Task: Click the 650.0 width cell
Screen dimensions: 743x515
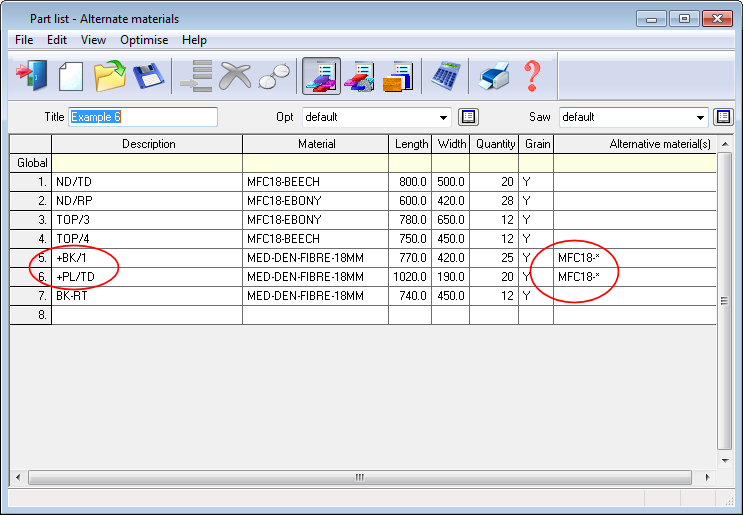Action: point(451,220)
